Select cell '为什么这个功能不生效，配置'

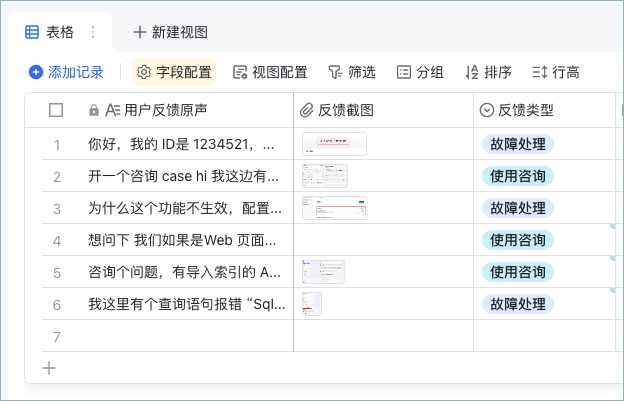(x=187, y=208)
